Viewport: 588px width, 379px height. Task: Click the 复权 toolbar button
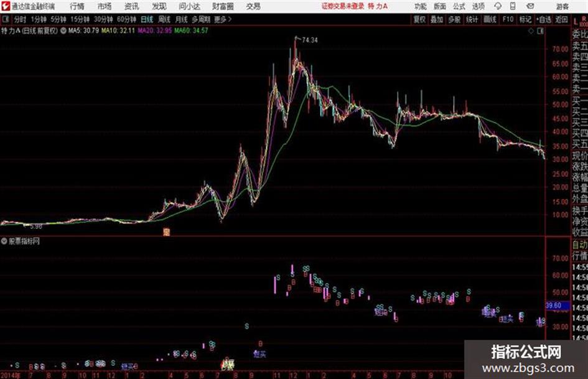coord(419,19)
